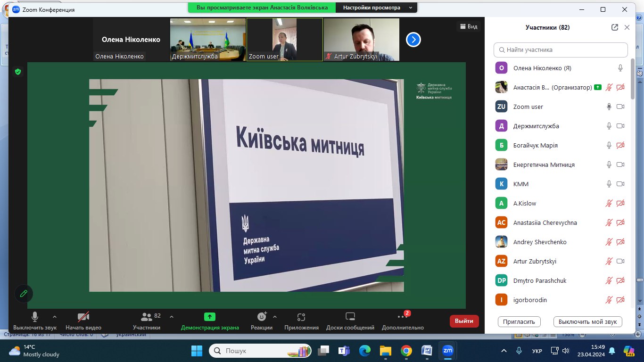Mute microphone with Выключить звук button
This screenshot has height=362, width=644.
[35, 321]
